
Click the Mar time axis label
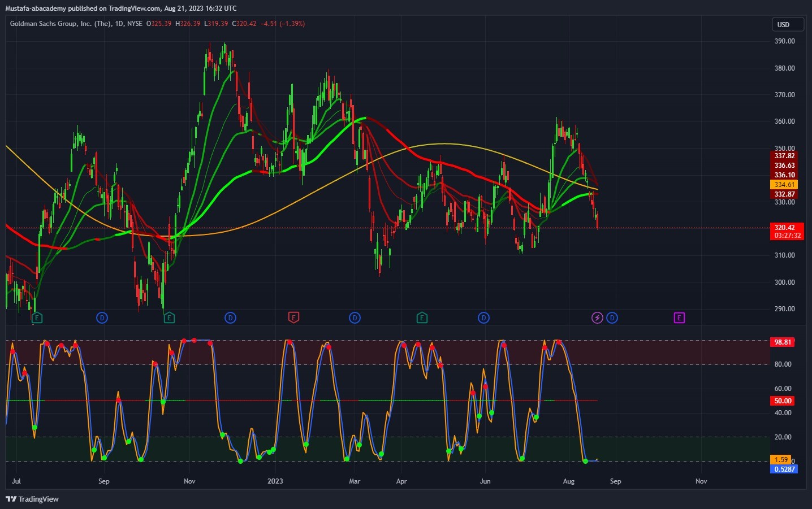(x=355, y=481)
